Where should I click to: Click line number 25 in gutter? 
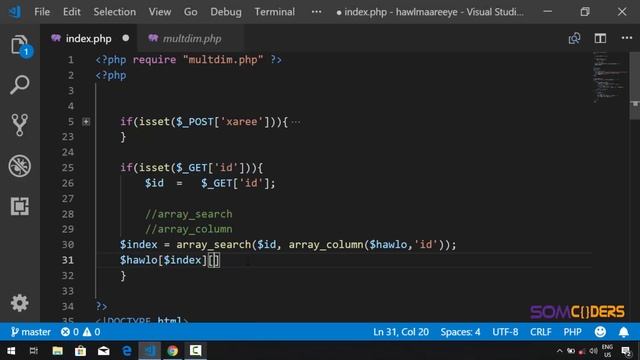(x=68, y=167)
